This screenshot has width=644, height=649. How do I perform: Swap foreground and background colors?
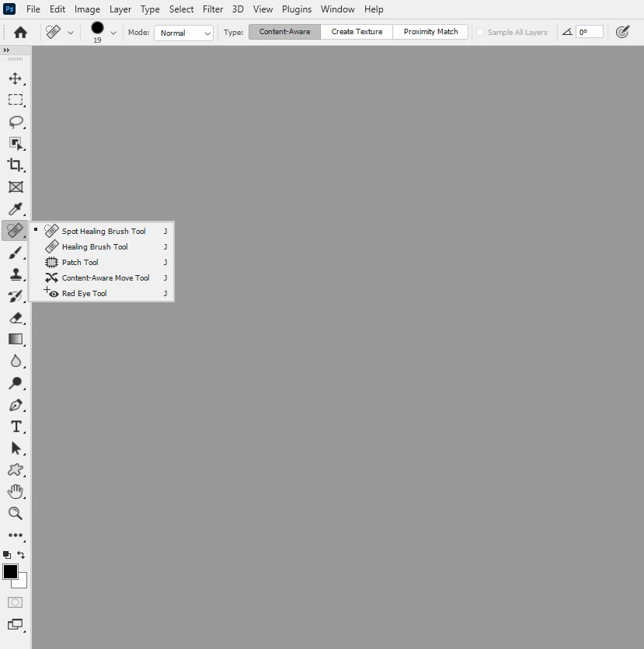pos(21,555)
